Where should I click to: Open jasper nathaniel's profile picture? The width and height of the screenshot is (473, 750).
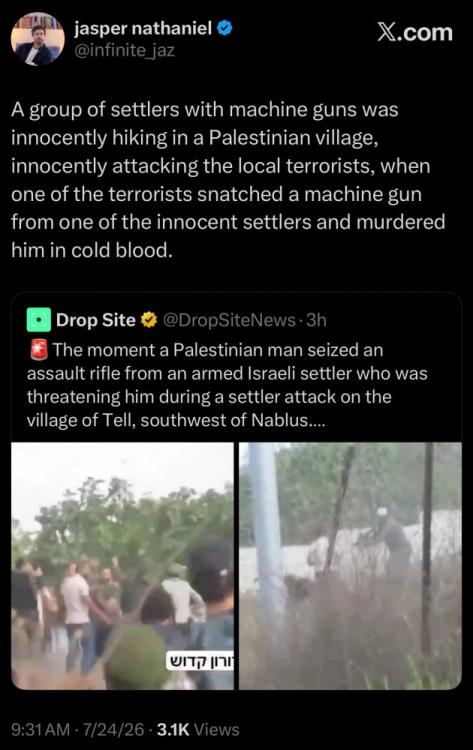click(37, 39)
